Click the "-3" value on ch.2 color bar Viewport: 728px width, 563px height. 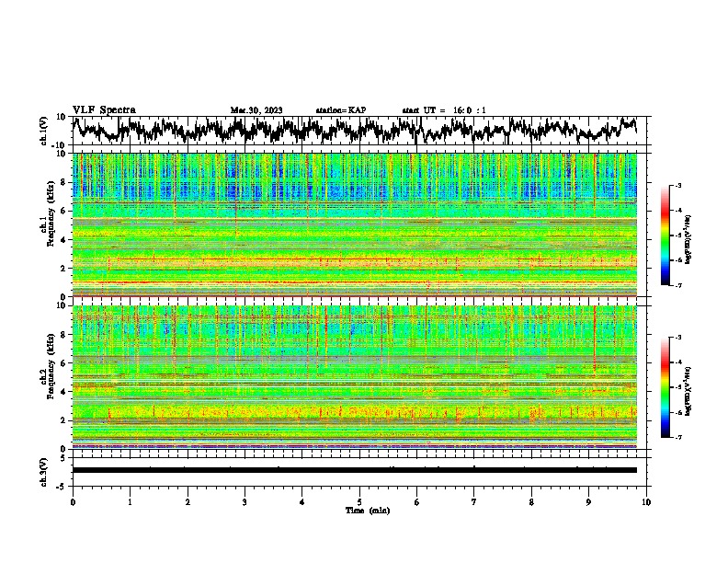pos(678,338)
